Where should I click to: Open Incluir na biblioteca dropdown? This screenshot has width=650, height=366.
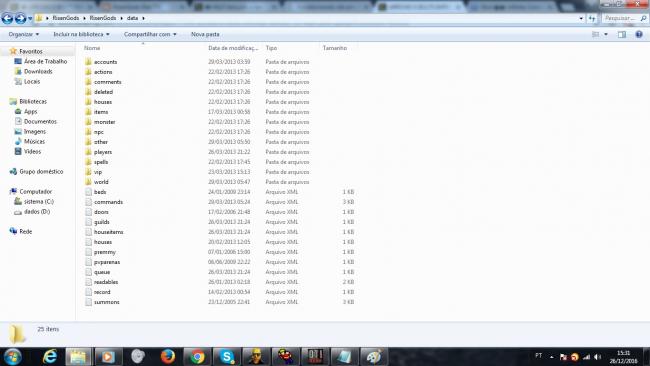[x=81, y=34]
